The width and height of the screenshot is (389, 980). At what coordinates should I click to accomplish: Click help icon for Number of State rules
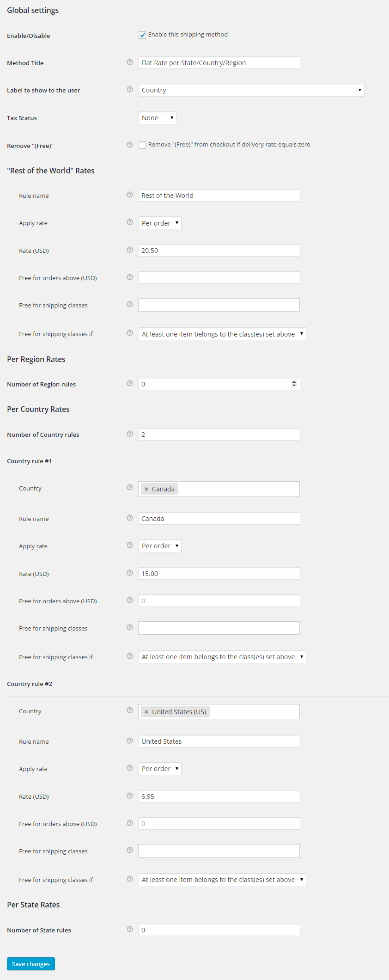pyautogui.click(x=130, y=929)
